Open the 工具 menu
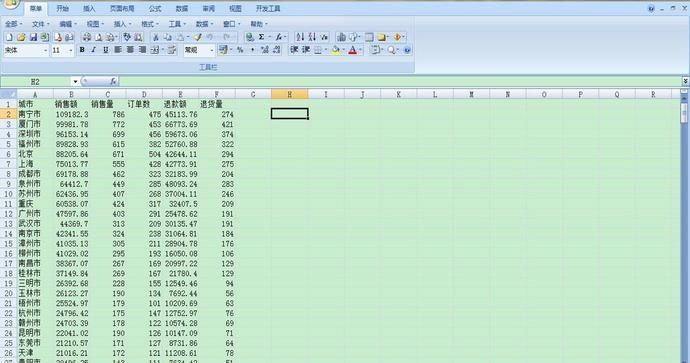This screenshot has width=690, height=363. (177, 24)
